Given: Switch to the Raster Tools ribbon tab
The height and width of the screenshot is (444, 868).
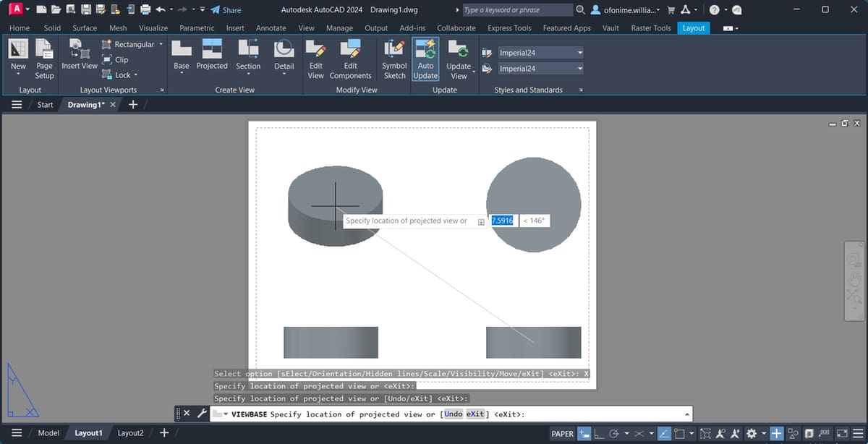Looking at the screenshot, I should 651,28.
